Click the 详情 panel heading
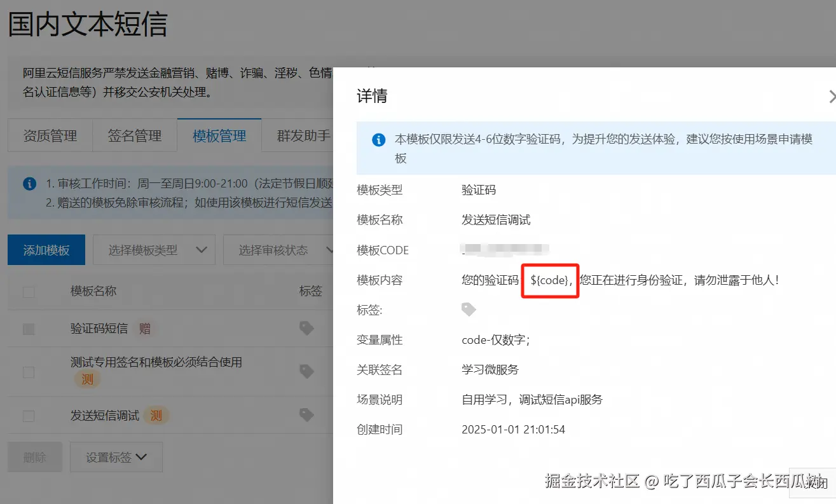The height and width of the screenshot is (504, 836). tap(372, 96)
